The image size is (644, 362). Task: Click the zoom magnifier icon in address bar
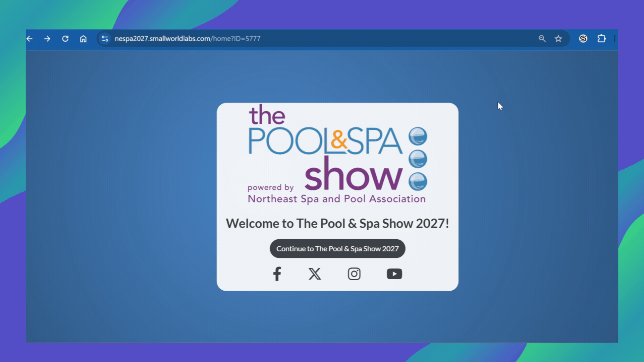542,39
